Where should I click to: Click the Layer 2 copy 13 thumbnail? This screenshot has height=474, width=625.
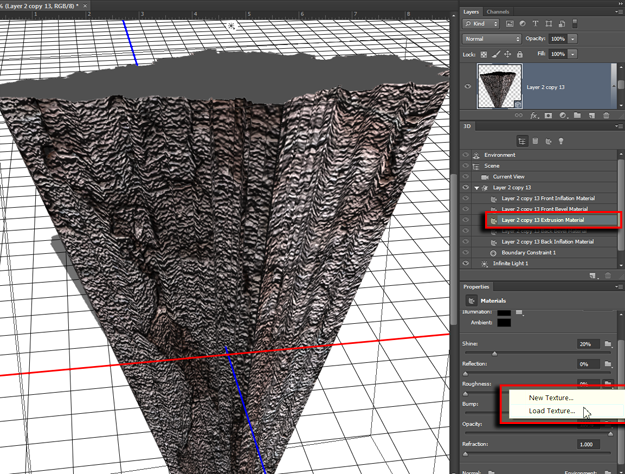pos(498,87)
